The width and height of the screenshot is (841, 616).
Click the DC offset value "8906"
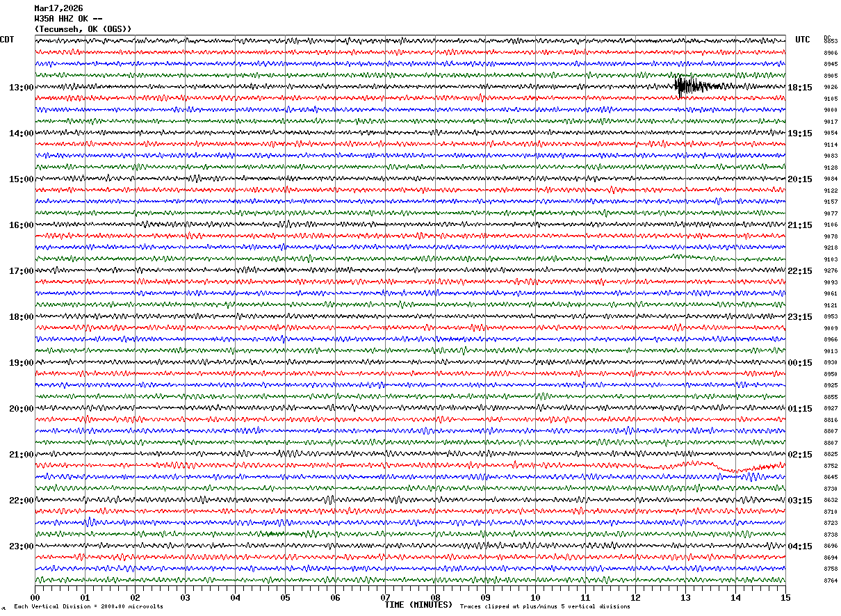(831, 53)
